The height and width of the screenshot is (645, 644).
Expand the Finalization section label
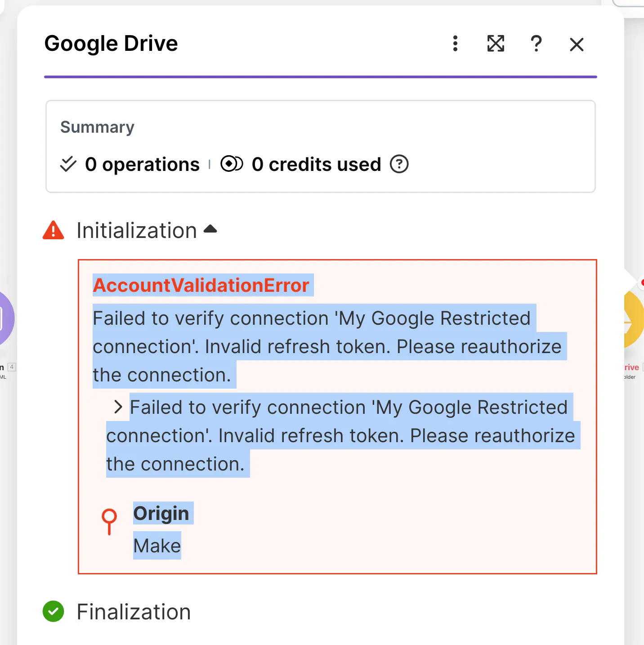click(x=134, y=612)
